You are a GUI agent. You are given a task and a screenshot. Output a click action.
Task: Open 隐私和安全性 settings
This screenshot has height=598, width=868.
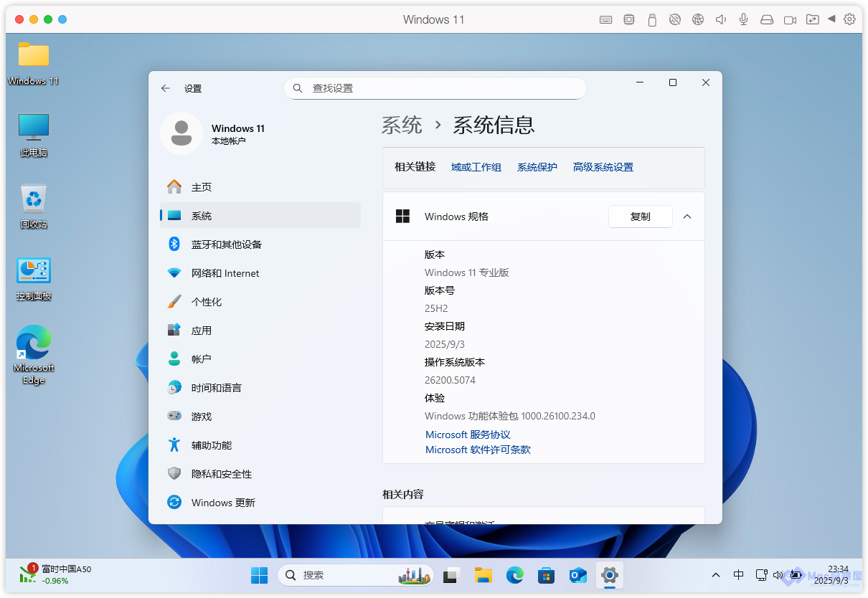tap(260, 474)
